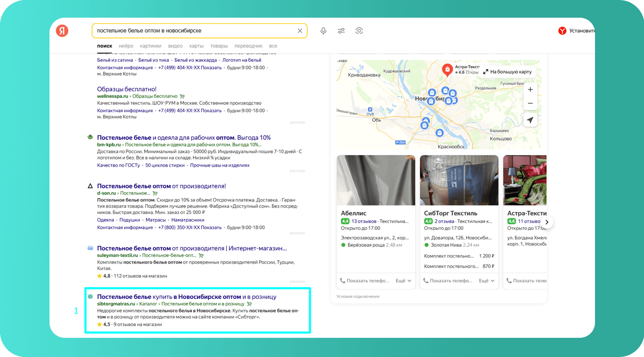Show phone for СибТорг Текстиль
644x357 pixels.
click(x=448, y=281)
